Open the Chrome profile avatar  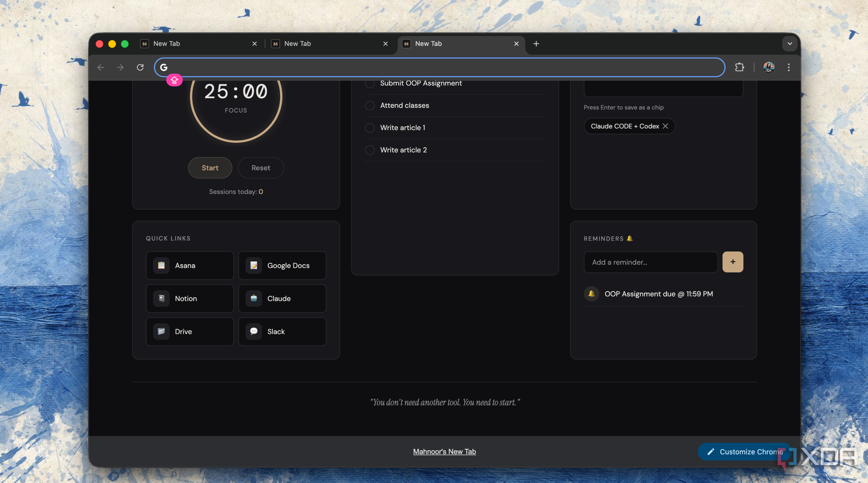tap(769, 67)
